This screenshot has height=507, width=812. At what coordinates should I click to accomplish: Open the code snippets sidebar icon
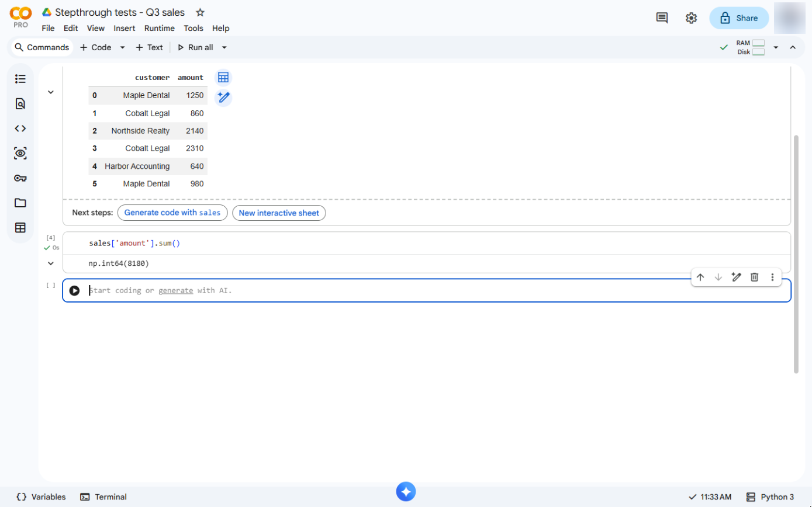pyautogui.click(x=20, y=129)
